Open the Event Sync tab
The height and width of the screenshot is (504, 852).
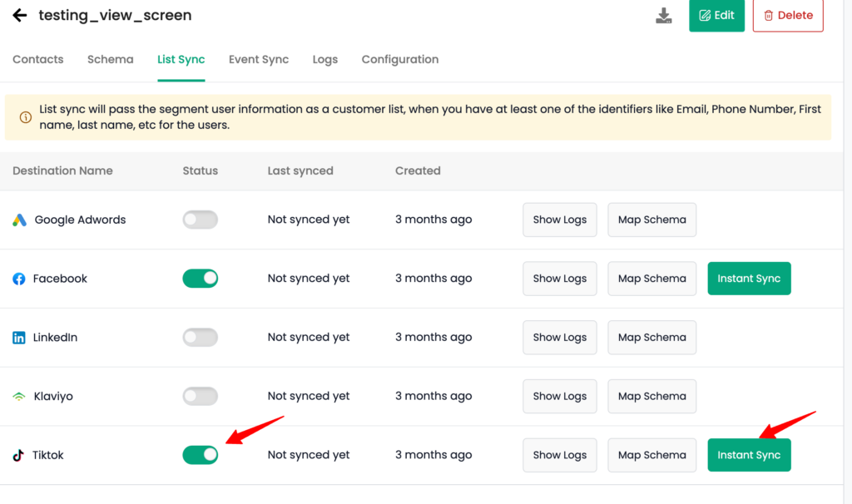259,59
